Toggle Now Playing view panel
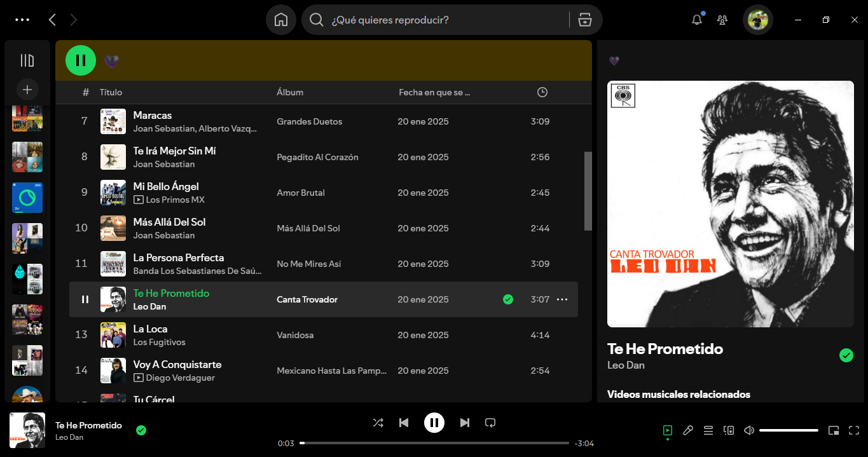 point(667,430)
